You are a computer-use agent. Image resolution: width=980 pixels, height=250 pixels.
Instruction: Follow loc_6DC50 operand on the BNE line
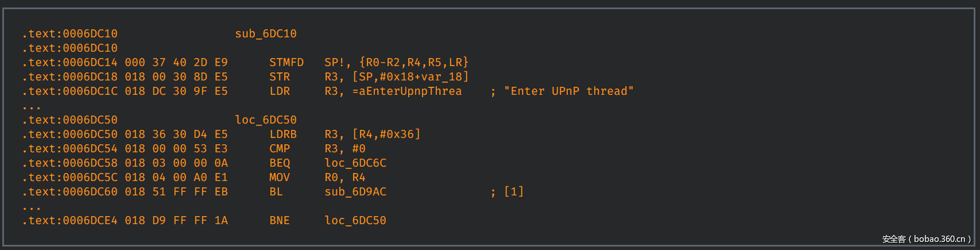(355, 221)
